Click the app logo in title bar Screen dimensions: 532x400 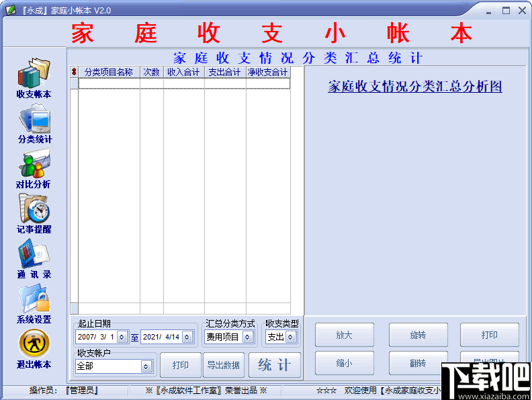(11, 10)
